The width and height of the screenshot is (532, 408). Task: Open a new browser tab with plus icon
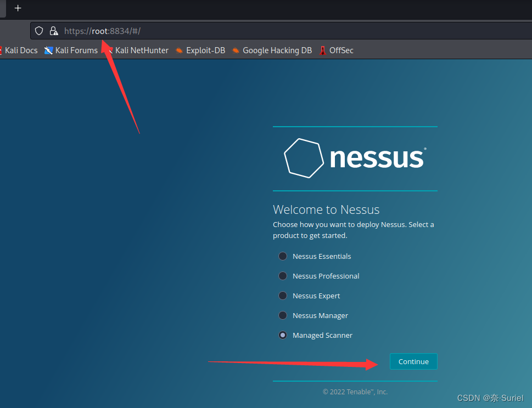18,8
